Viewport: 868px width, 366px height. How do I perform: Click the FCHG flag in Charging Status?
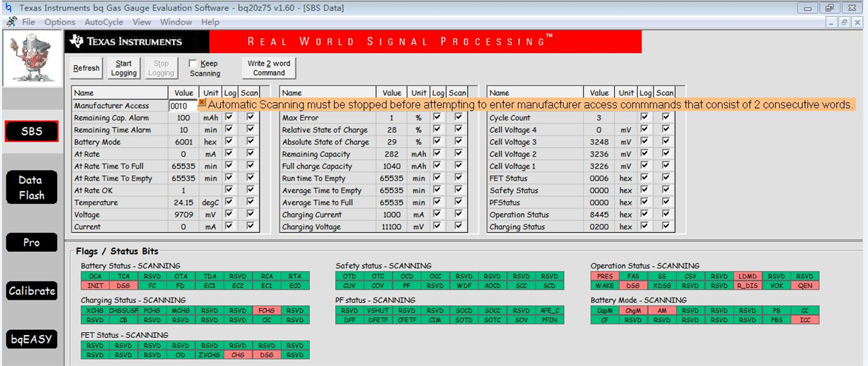pos(267,310)
